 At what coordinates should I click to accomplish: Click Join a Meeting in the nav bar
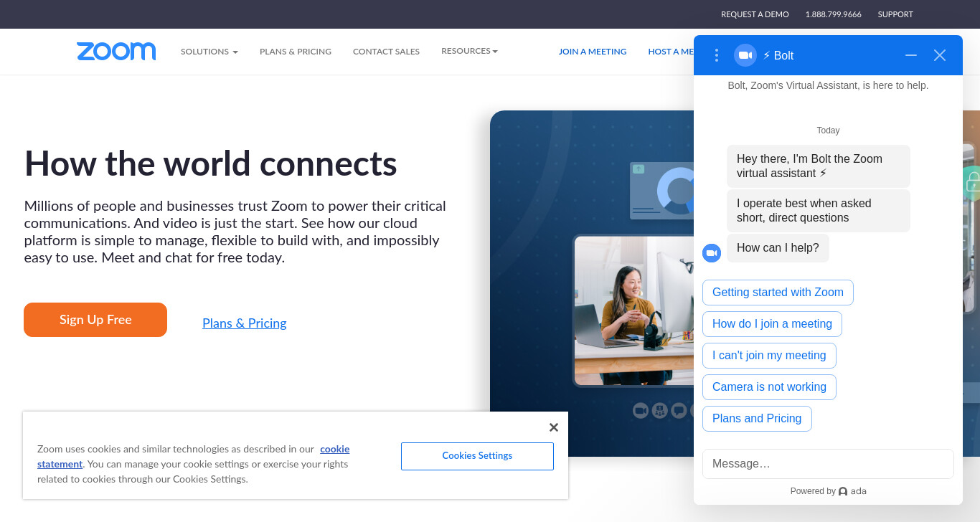coord(593,52)
